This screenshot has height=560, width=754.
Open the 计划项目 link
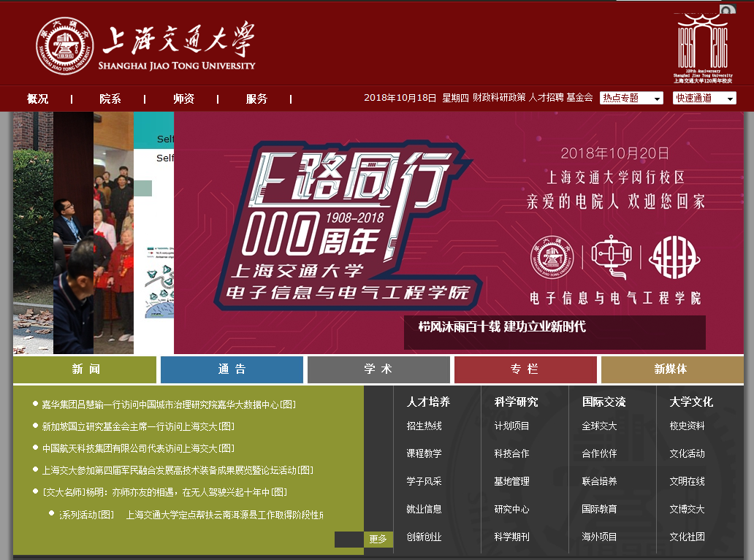(x=511, y=426)
